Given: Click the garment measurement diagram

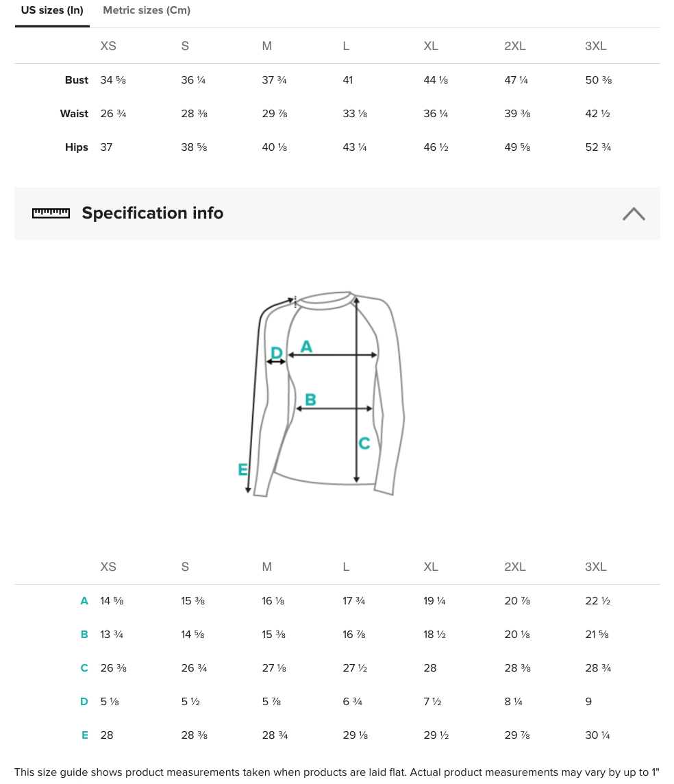Looking at the screenshot, I should (x=321, y=393).
